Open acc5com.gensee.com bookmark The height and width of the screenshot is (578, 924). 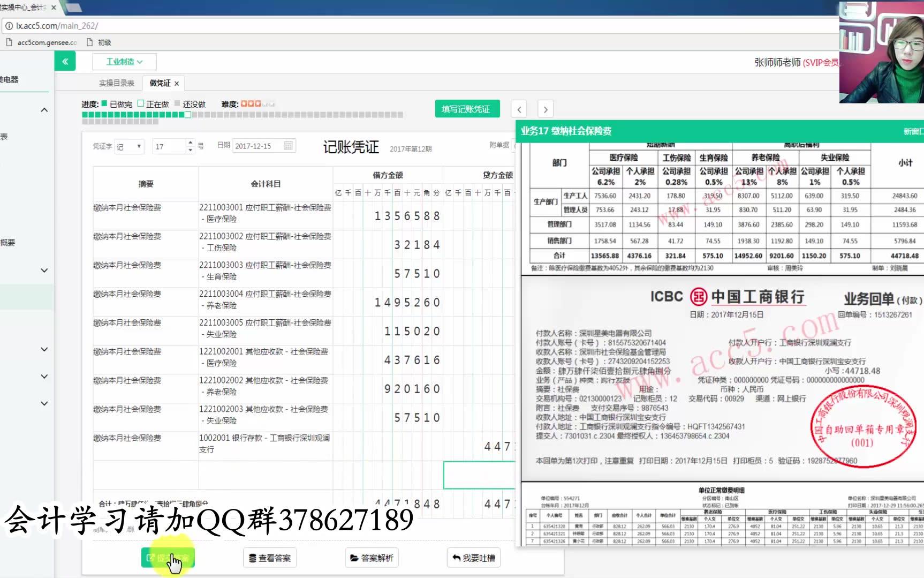(x=42, y=42)
